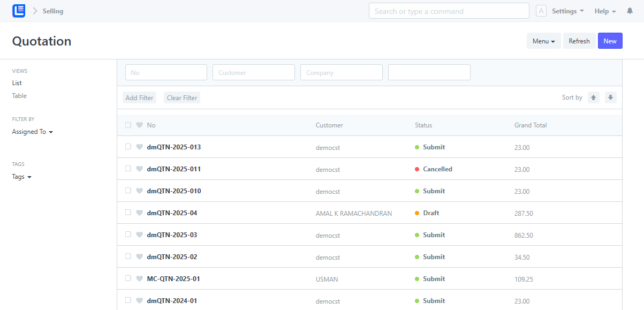Open the Help menu
This screenshot has height=310, width=644.
tap(605, 11)
